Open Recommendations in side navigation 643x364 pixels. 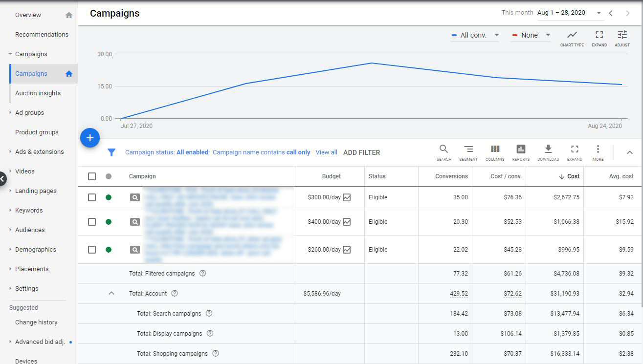pos(42,35)
